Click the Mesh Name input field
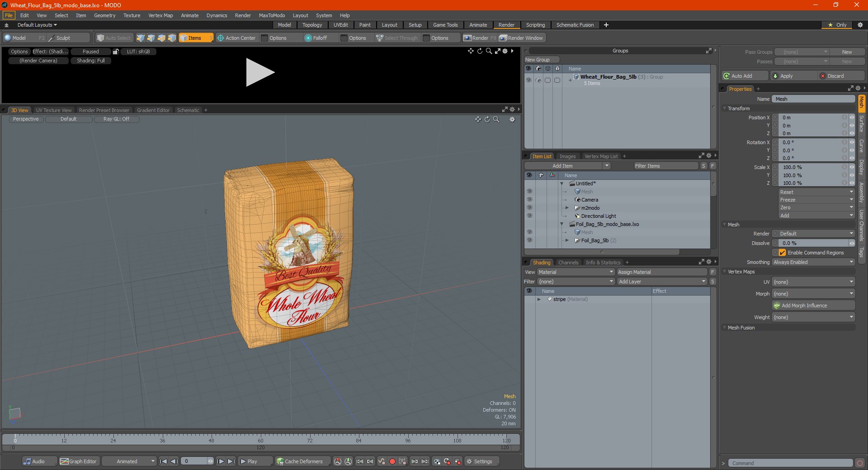This screenshot has height=470, width=868. click(813, 99)
